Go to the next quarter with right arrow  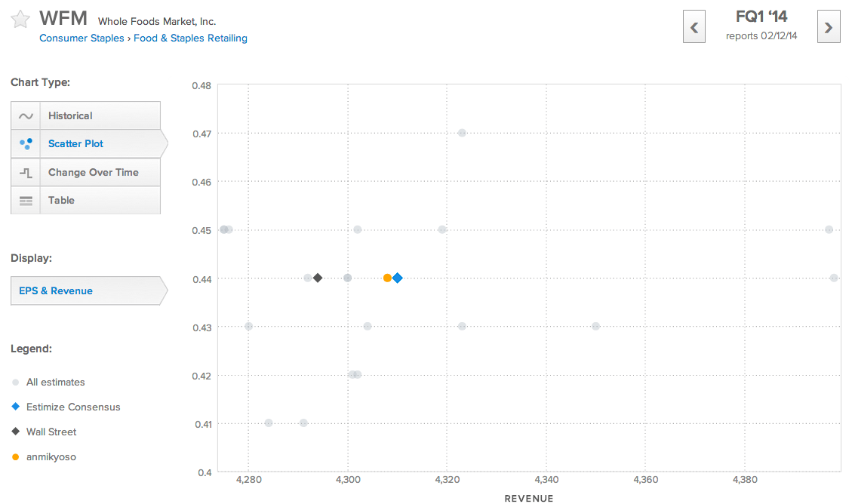click(x=828, y=26)
